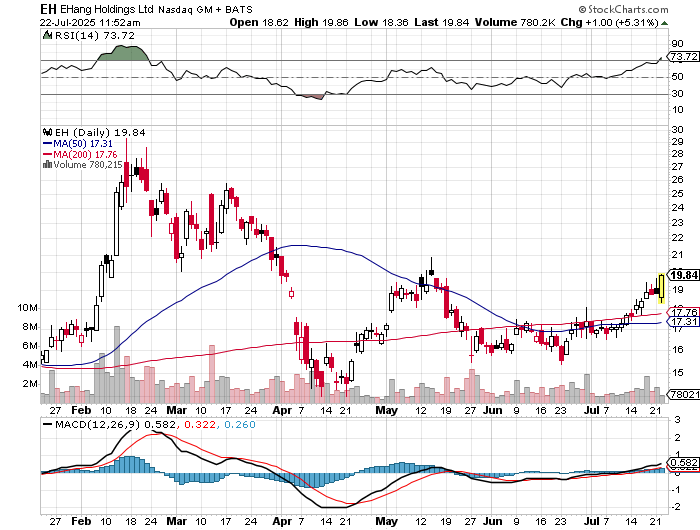This screenshot has height=530, width=700.
Task: Click the High 19.86 value
Action: [x=321, y=22]
